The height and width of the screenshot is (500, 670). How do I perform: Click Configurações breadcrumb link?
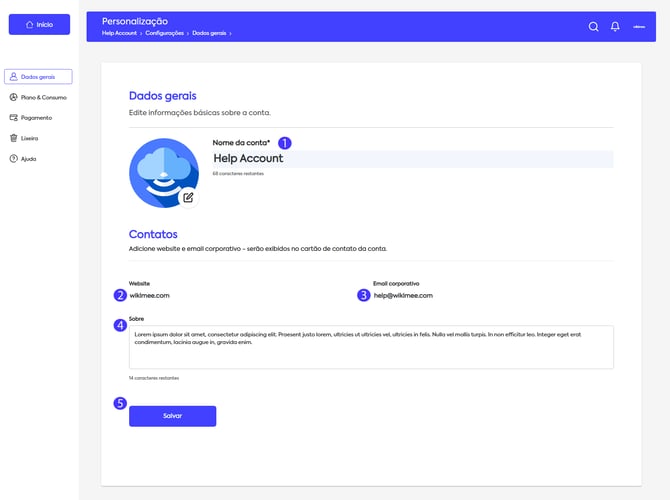pos(166,33)
